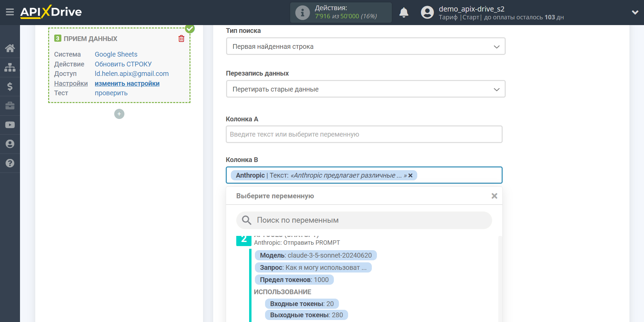Click the ИСПОЛЬЗОВАНИЕ section label

tap(282, 292)
